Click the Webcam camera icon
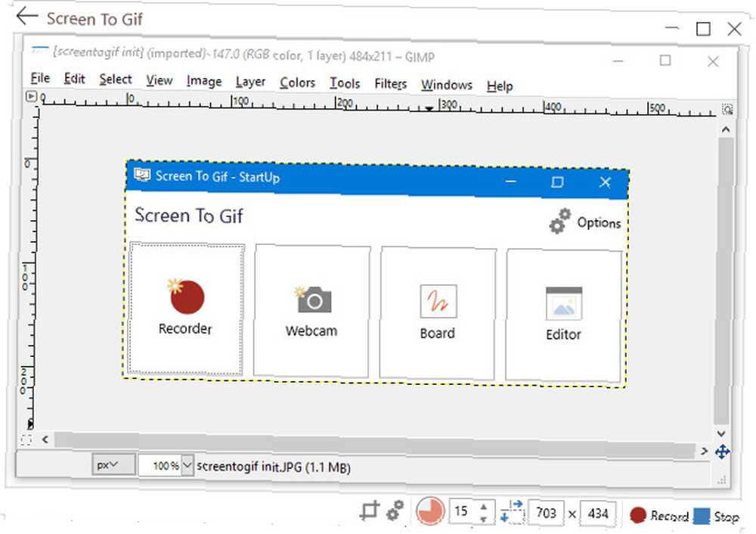 coord(312,300)
